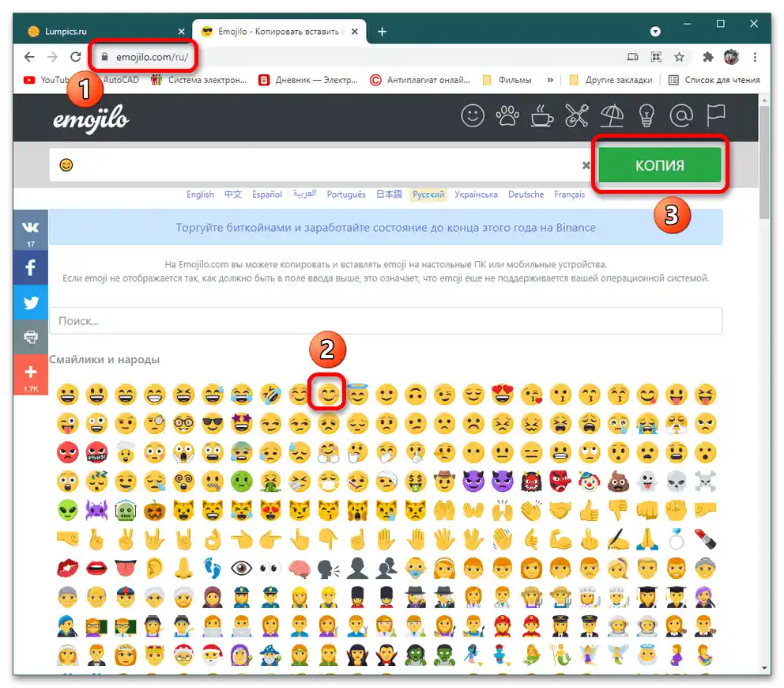
Task: Open the extensions puzzle icon
Action: point(707,57)
